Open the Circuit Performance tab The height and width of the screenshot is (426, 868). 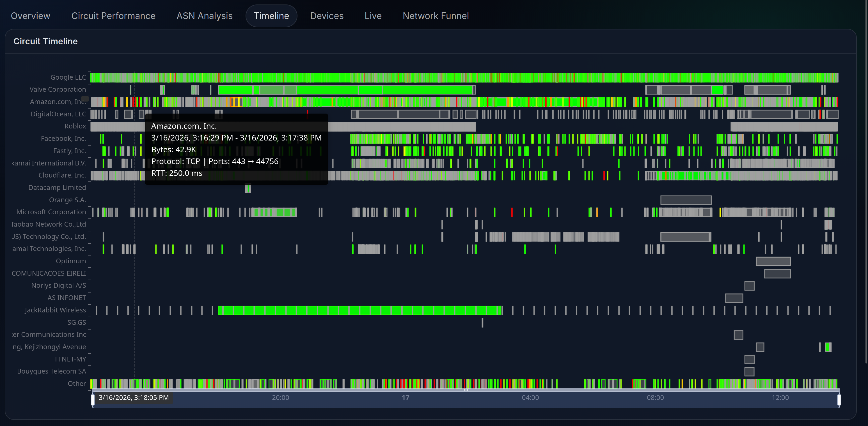(x=113, y=15)
